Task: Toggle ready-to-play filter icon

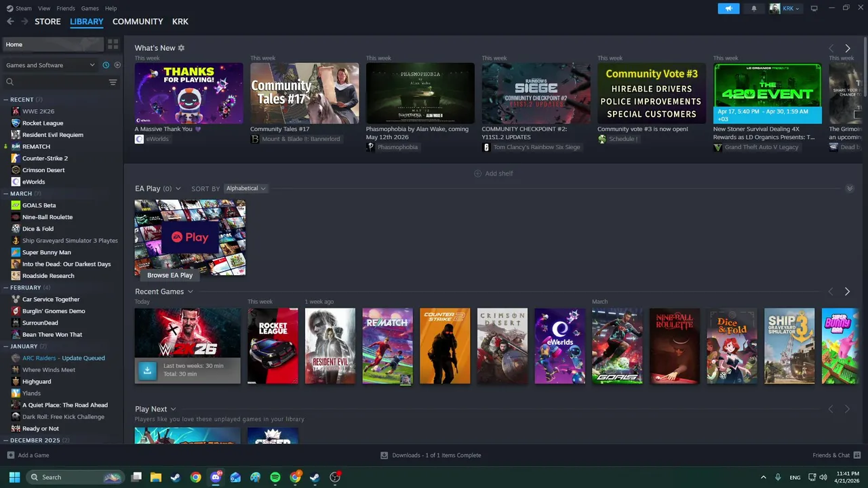Action: tap(117, 65)
